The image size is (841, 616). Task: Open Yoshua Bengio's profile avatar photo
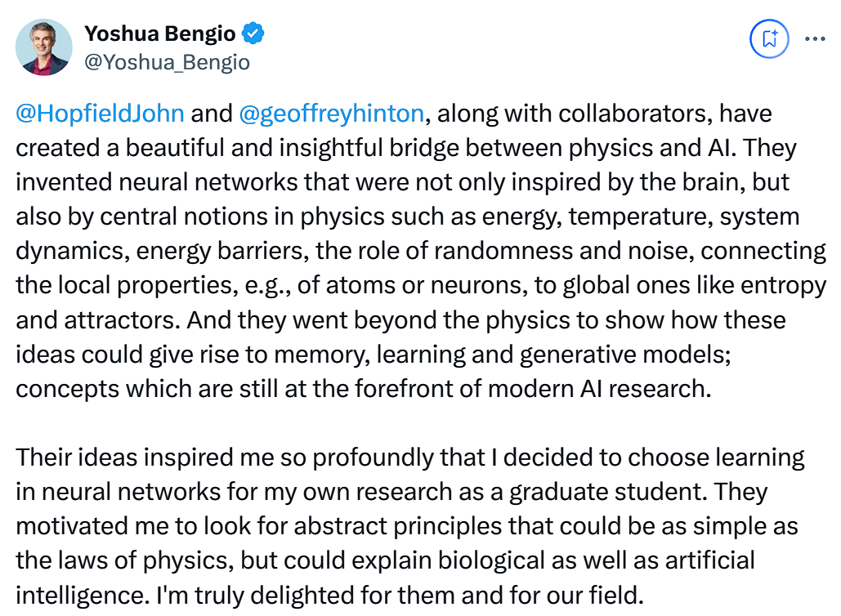click(x=44, y=47)
